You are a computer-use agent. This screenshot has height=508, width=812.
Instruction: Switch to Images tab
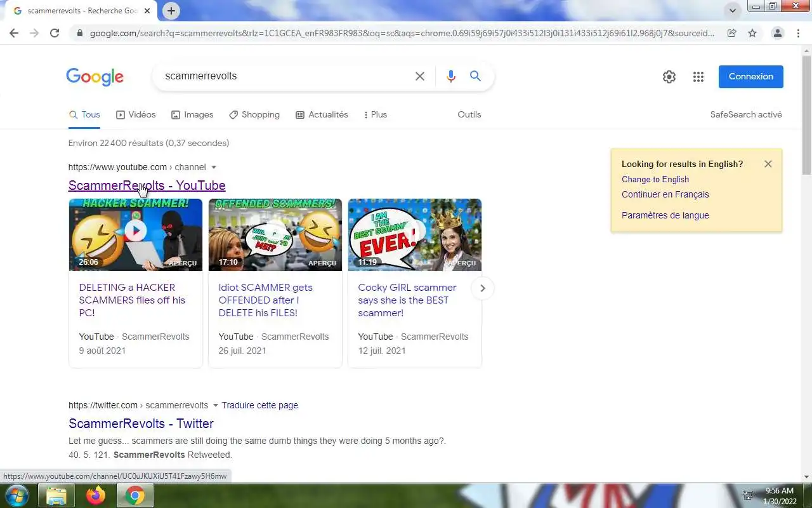click(192, 115)
